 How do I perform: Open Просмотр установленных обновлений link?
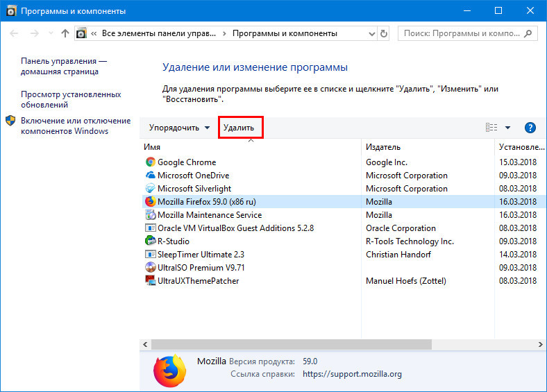click(x=71, y=99)
